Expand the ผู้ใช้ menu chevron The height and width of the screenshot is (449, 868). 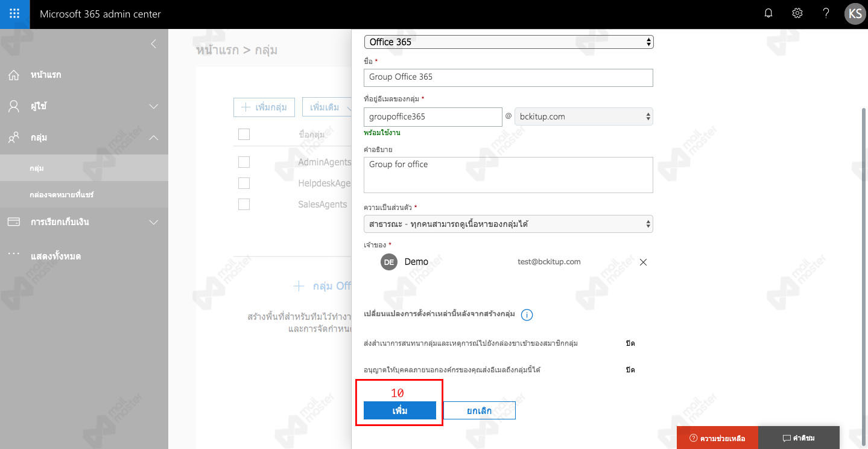point(154,107)
